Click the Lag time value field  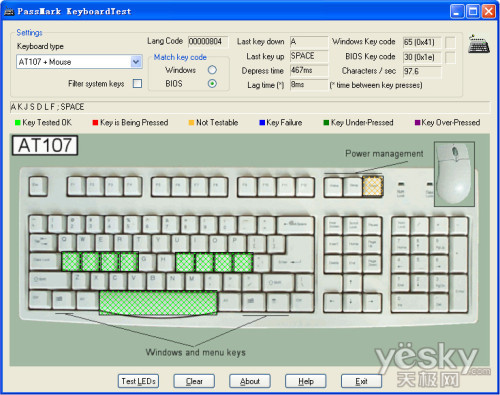(309, 84)
